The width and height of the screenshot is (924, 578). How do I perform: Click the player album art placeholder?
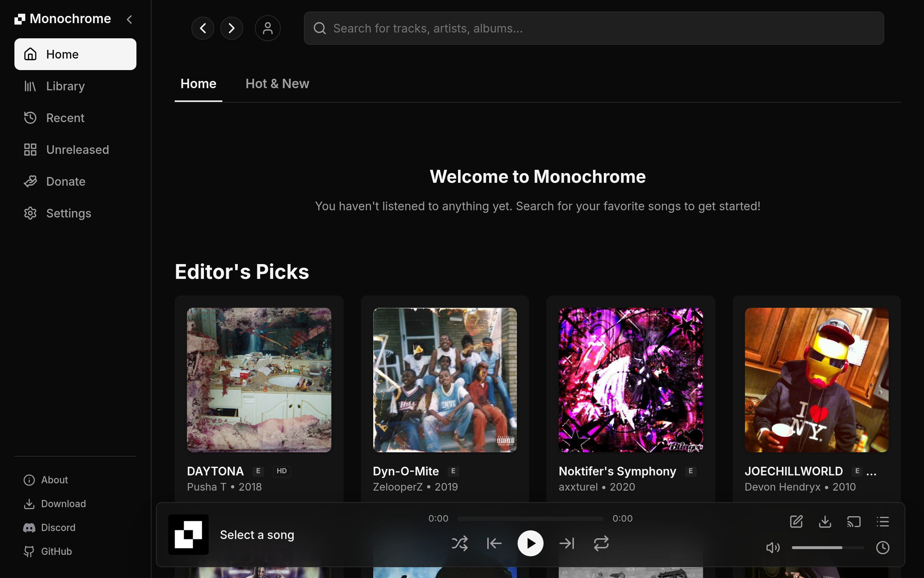188,534
